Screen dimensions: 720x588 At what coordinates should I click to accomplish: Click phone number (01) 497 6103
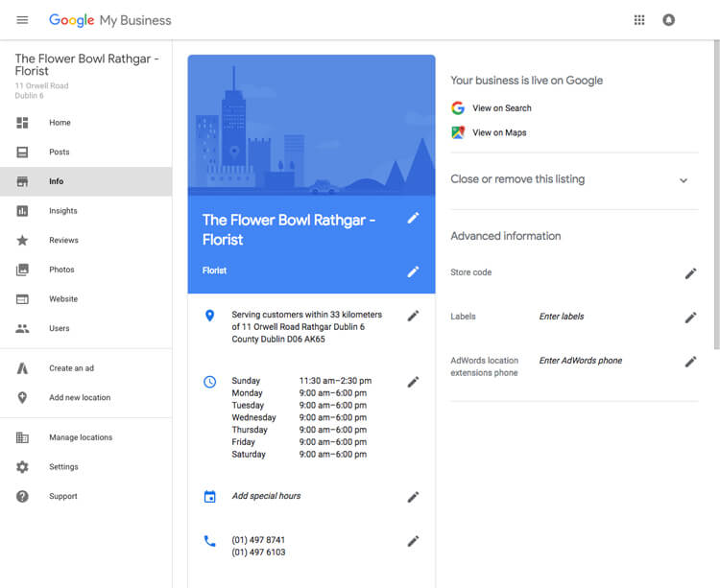(258, 553)
